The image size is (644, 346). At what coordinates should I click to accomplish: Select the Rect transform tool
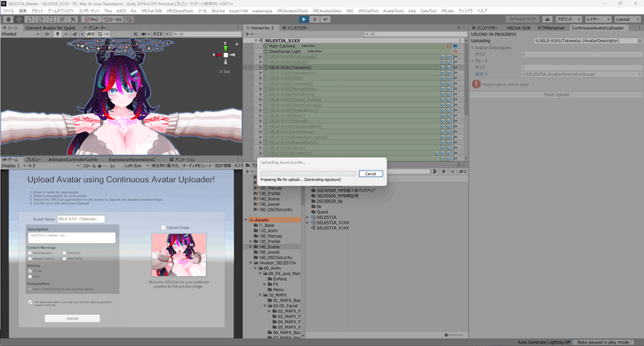pos(51,19)
